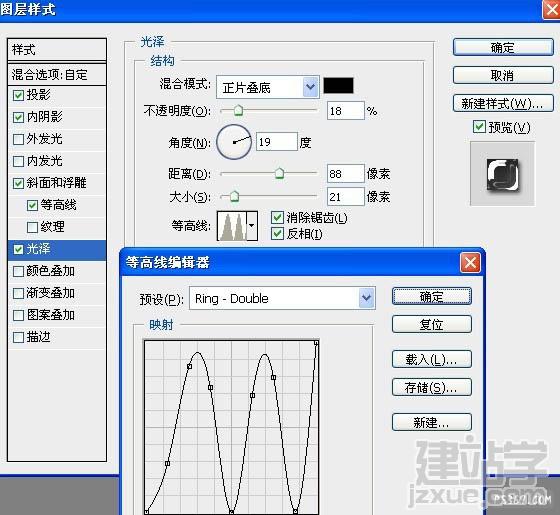Enable the 外发光 checkbox
This screenshot has width=560, height=515.
(18, 139)
